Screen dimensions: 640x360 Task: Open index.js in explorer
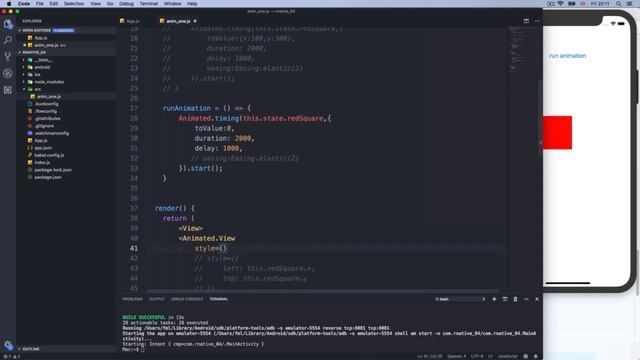pos(42,163)
